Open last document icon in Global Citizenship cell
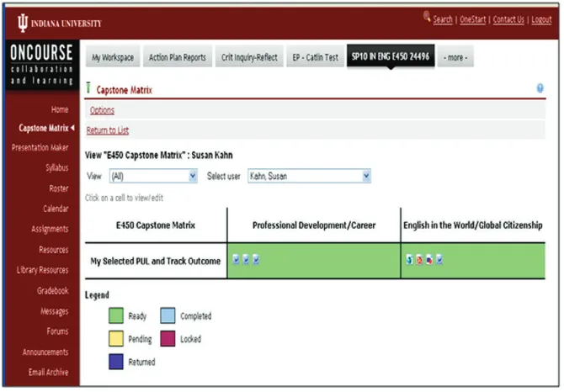 [439, 259]
